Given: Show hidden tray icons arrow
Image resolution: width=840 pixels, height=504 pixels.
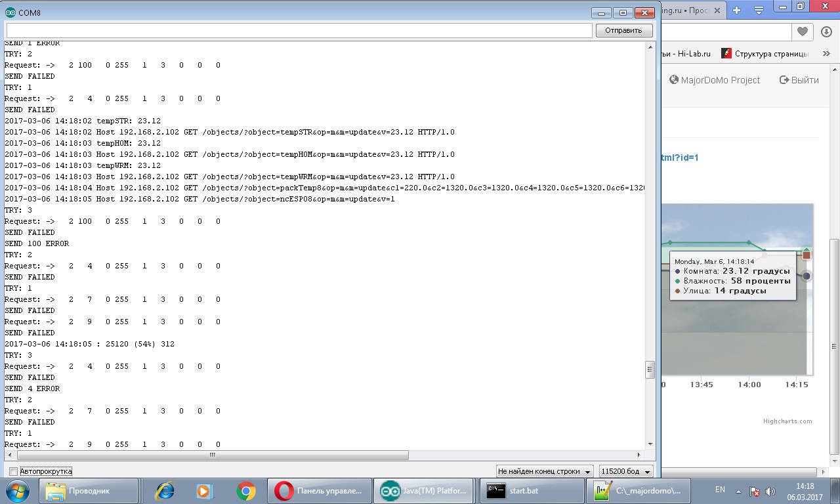Looking at the screenshot, I should [739, 492].
